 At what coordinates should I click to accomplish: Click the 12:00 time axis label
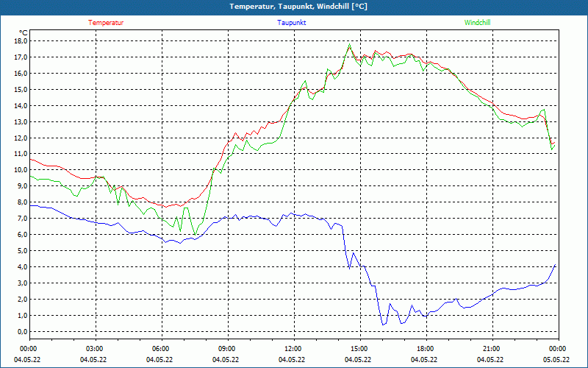tap(292, 349)
